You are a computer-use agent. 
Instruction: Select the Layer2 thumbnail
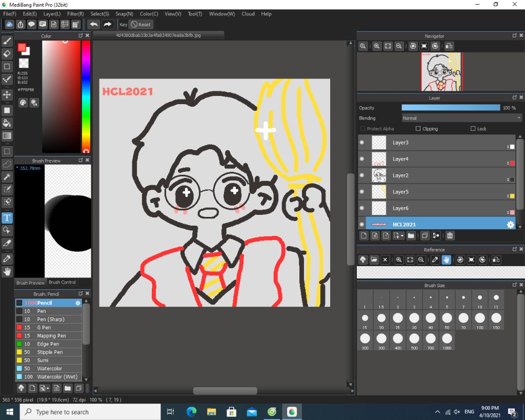point(379,175)
